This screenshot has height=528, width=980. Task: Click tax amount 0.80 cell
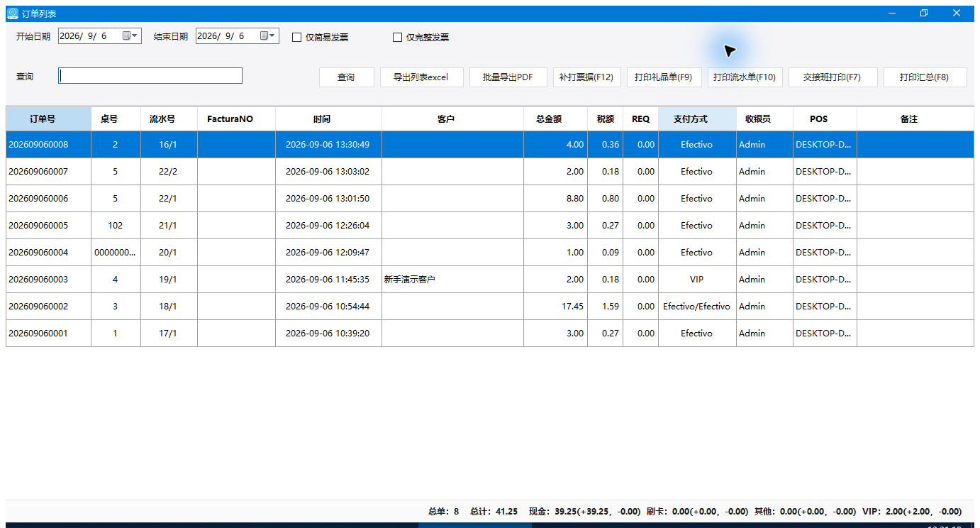click(606, 198)
